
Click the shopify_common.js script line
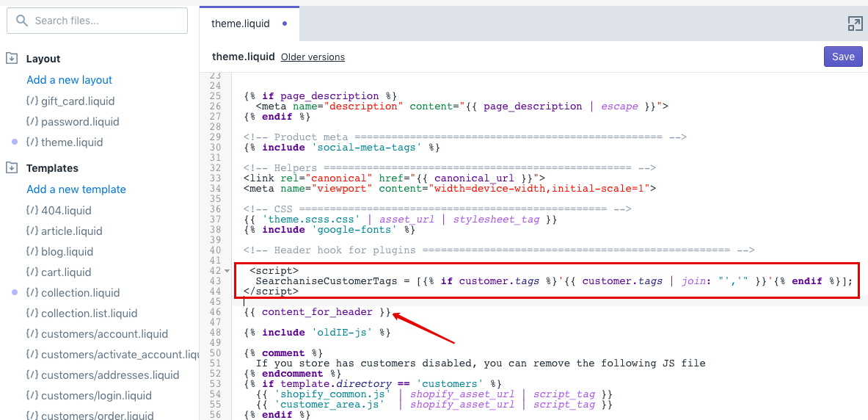coord(434,394)
